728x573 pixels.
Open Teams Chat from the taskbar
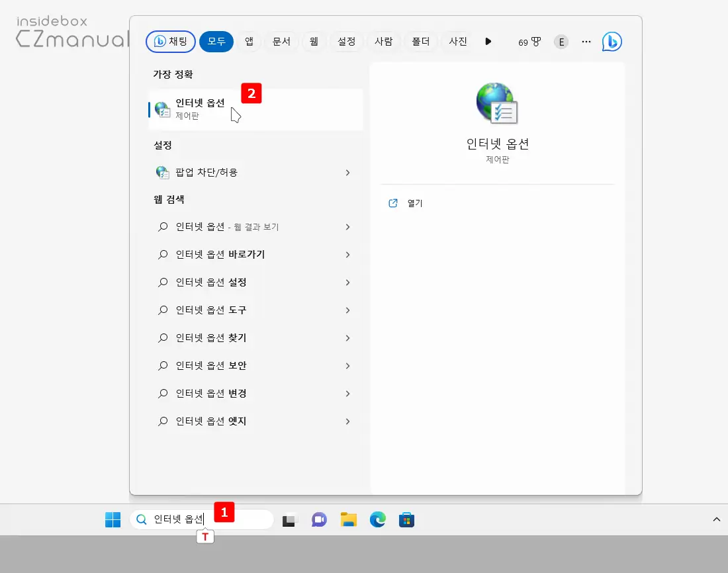pyautogui.click(x=319, y=519)
